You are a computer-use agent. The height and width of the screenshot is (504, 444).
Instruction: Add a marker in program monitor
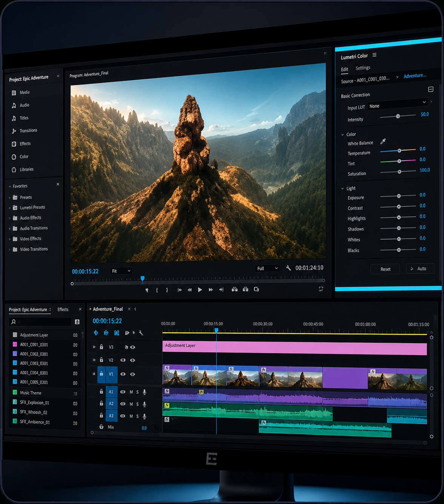[147, 290]
